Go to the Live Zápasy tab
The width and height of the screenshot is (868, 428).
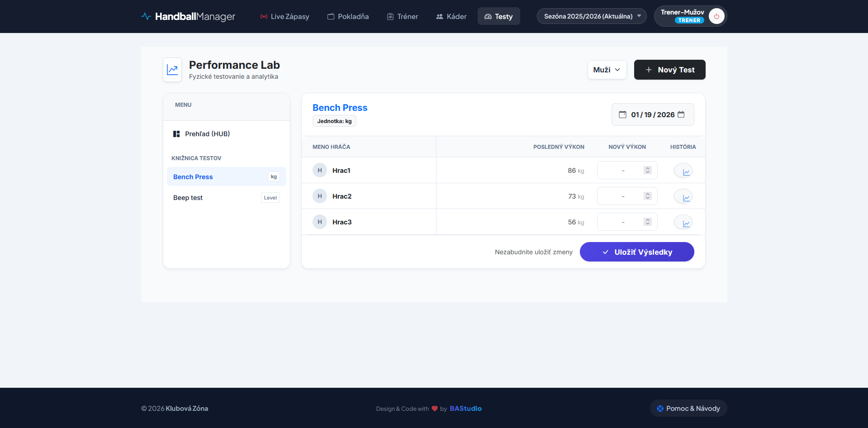[x=285, y=17]
